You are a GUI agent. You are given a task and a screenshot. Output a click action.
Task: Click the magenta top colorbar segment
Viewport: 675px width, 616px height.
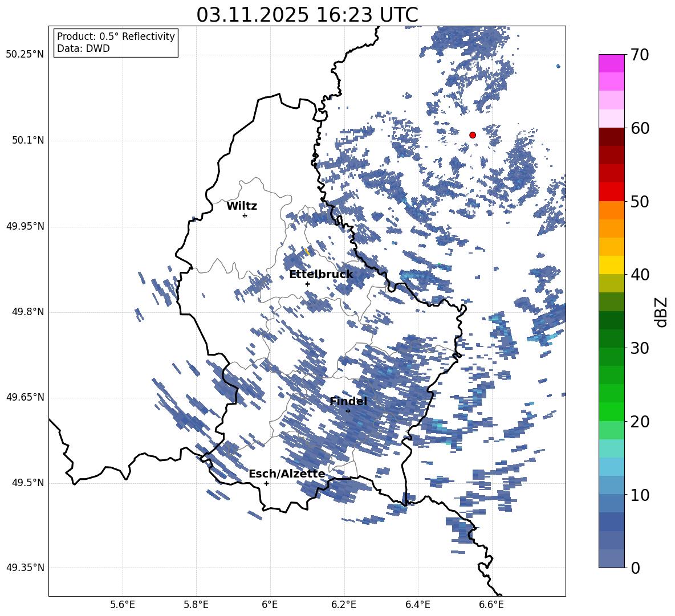(x=611, y=63)
